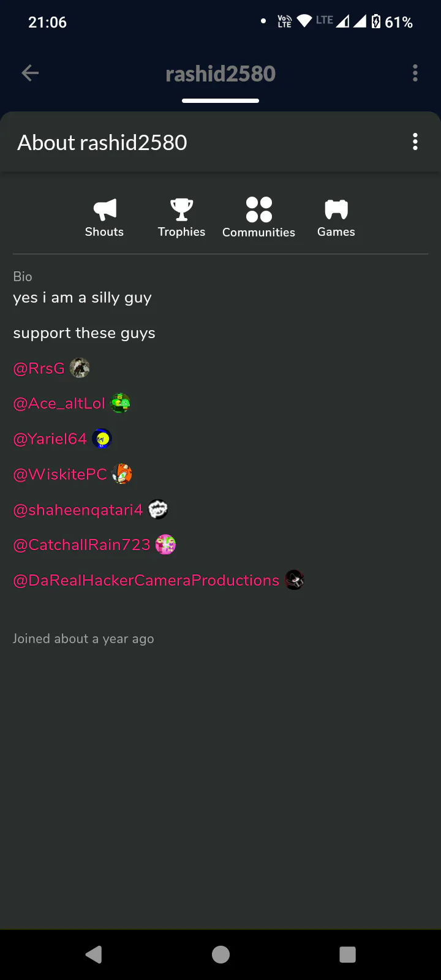Open the About rashid2580 panel options menu

pyautogui.click(x=415, y=142)
